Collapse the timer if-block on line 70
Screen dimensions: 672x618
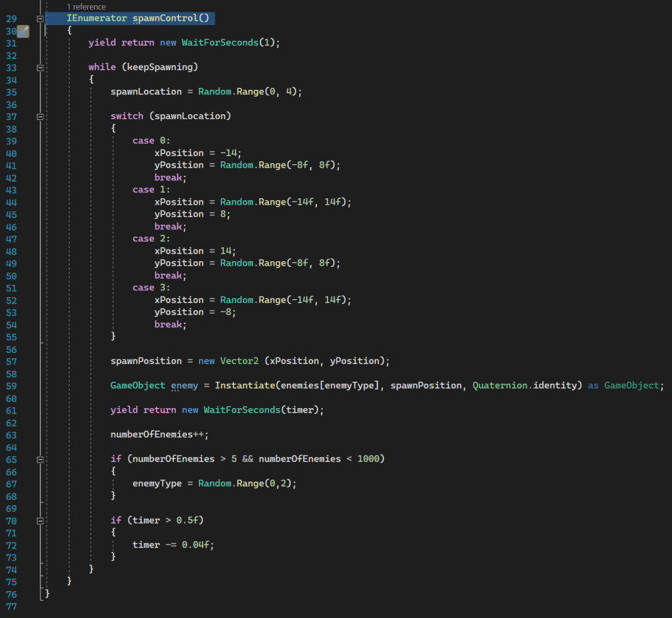pos(41,520)
